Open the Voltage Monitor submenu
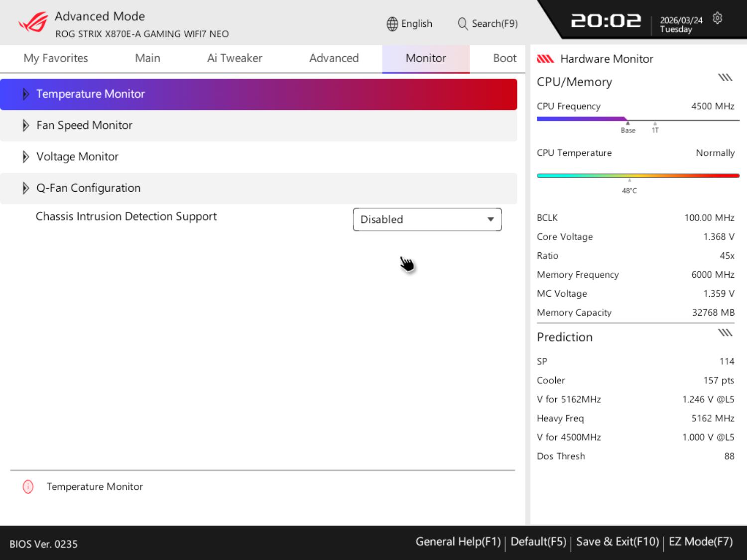Viewport: 747px width, 560px height. 77,157
